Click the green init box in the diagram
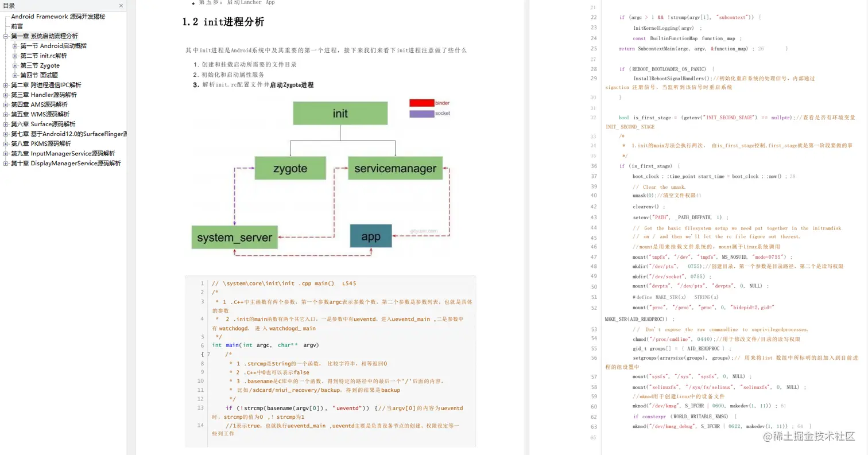The height and width of the screenshot is (455, 868). (340, 113)
